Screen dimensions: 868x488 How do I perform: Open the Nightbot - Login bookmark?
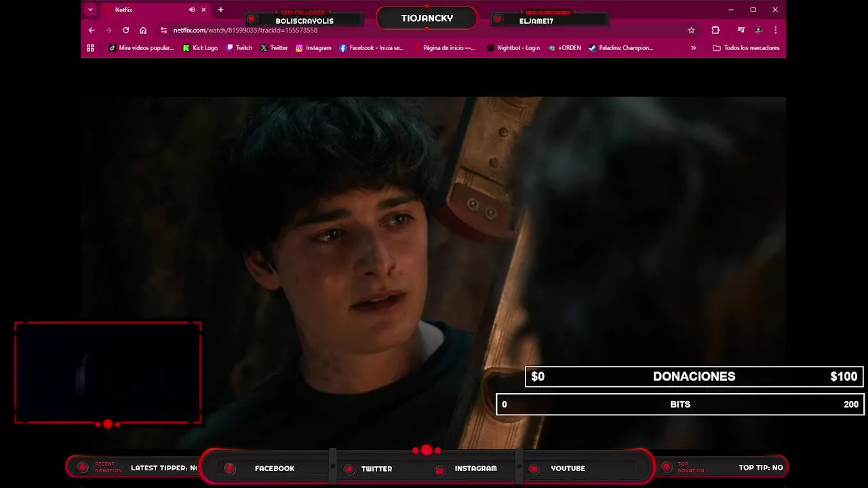click(x=513, y=48)
